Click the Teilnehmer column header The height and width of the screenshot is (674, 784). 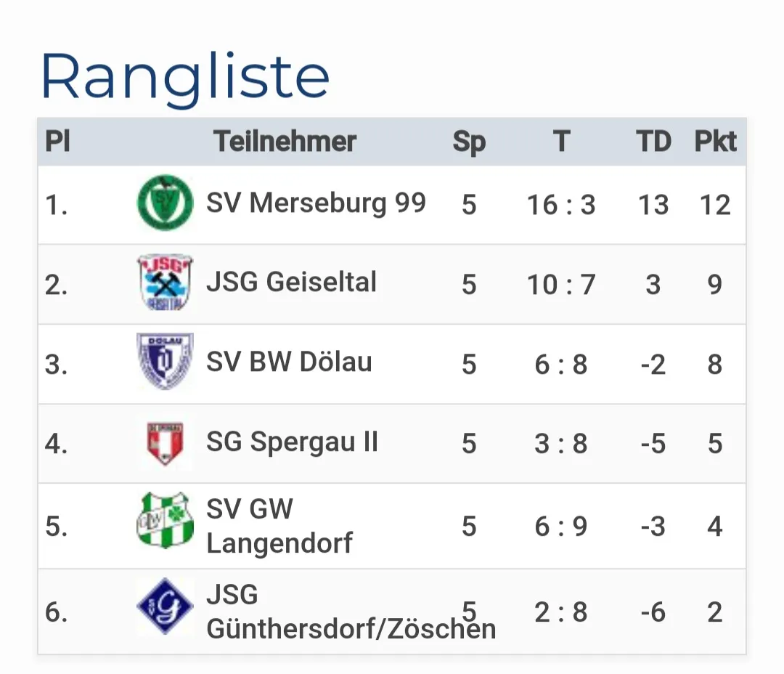pos(285,141)
